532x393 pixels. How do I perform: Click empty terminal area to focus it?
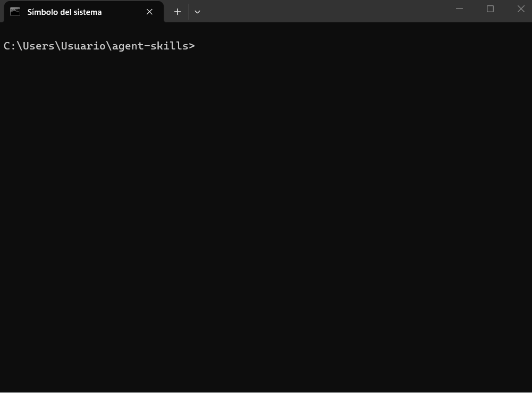coord(266,213)
